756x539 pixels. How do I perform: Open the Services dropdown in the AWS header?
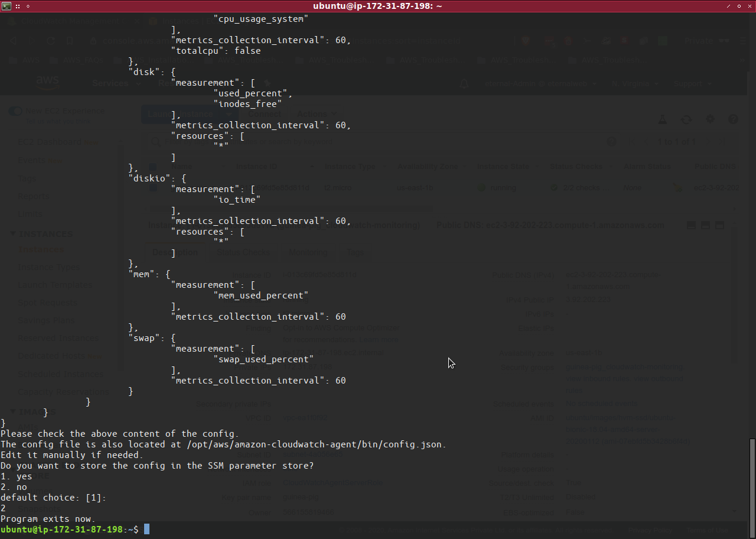pyautogui.click(x=116, y=83)
